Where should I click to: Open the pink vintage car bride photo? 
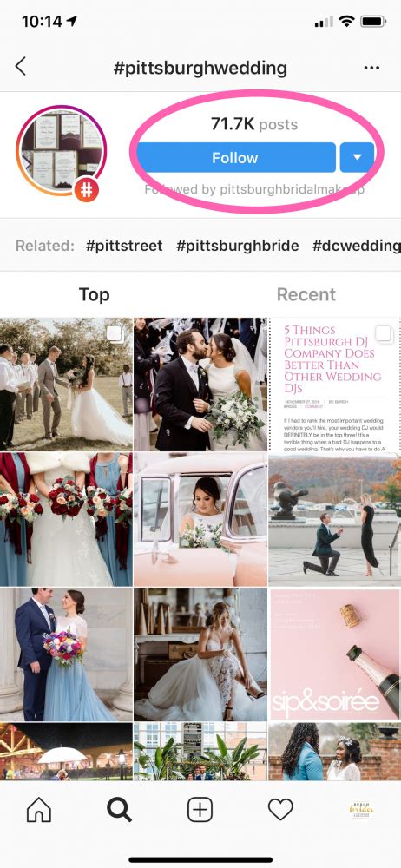pos(200,520)
